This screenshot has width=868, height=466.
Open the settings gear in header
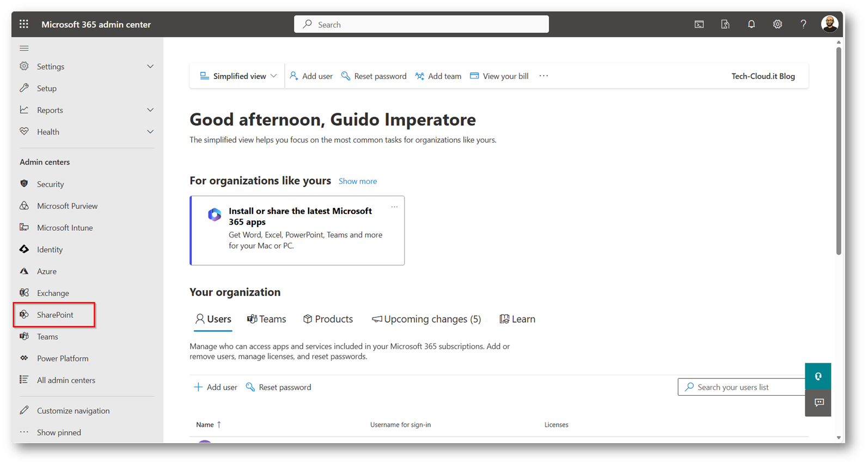click(777, 24)
